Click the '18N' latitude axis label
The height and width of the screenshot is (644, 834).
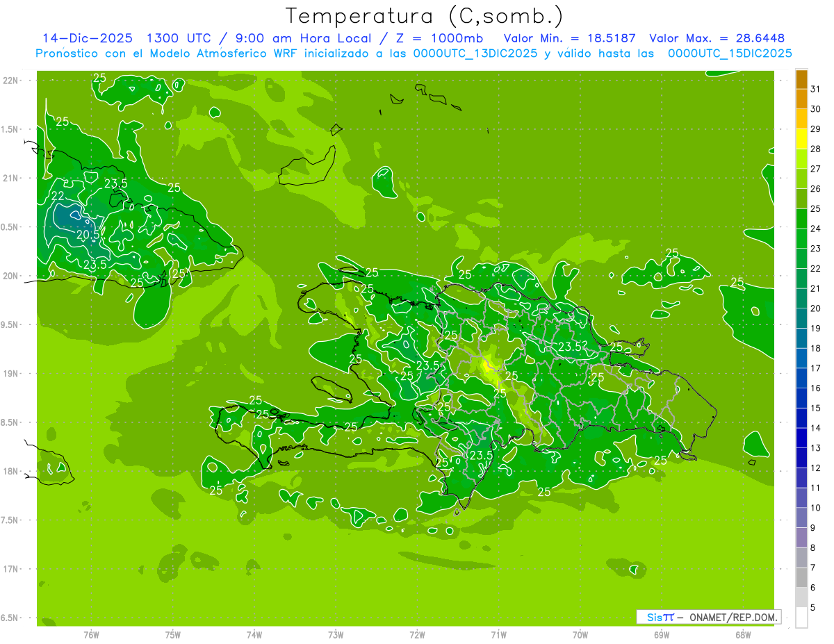tap(12, 471)
